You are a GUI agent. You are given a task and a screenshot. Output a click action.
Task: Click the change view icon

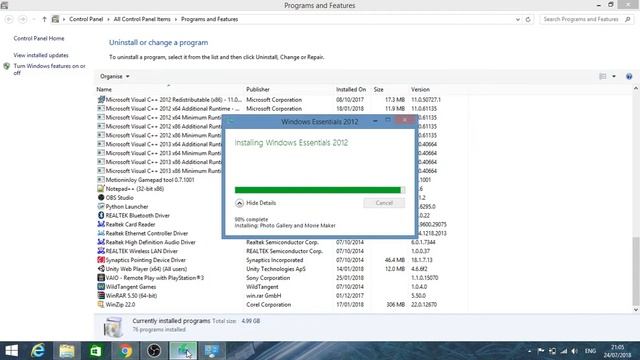pyautogui.click(x=602, y=76)
